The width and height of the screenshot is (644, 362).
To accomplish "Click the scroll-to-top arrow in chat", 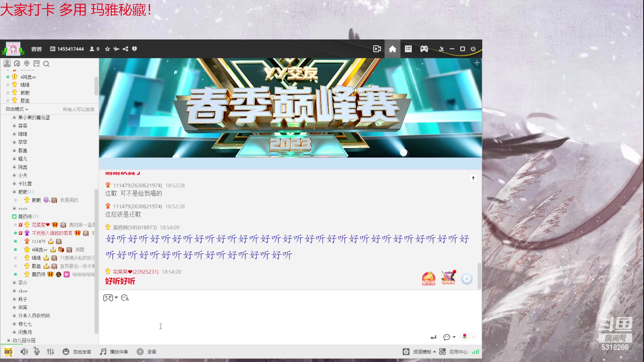I will (x=473, y=178).
